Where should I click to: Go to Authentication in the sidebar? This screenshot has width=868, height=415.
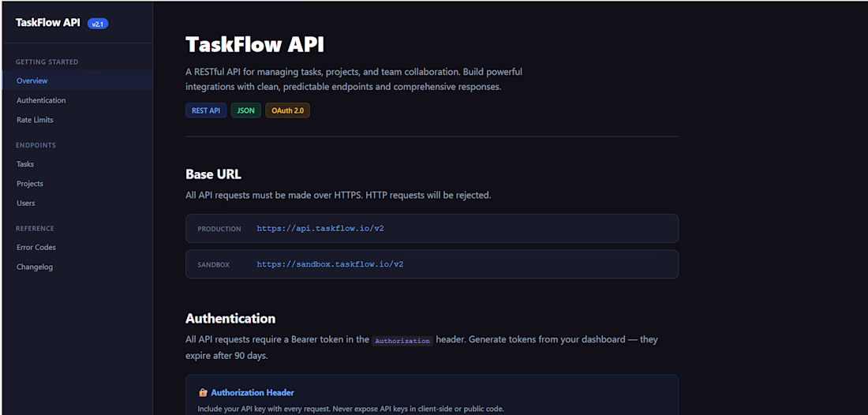[x=41, y=101]
